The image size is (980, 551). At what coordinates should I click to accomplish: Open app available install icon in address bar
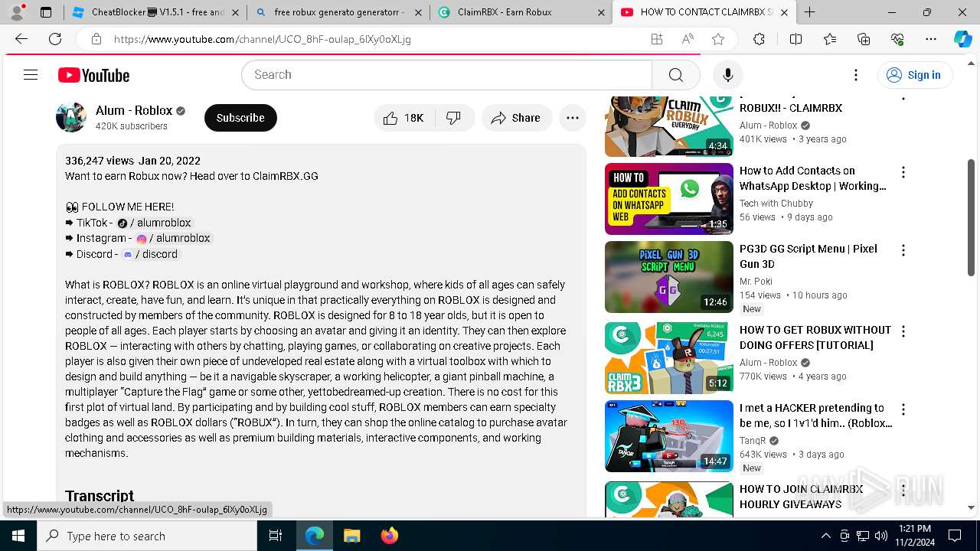(657, 39)
